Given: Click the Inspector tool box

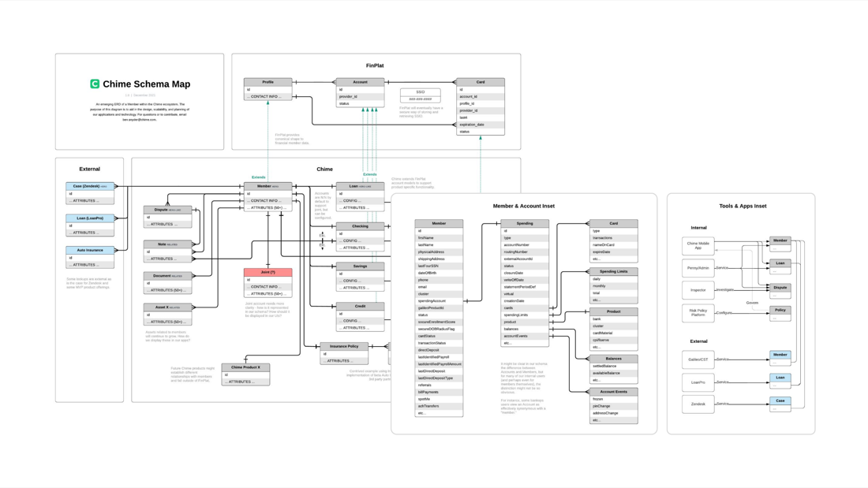Looking at the screenshot, I should [x=698, y=290].
